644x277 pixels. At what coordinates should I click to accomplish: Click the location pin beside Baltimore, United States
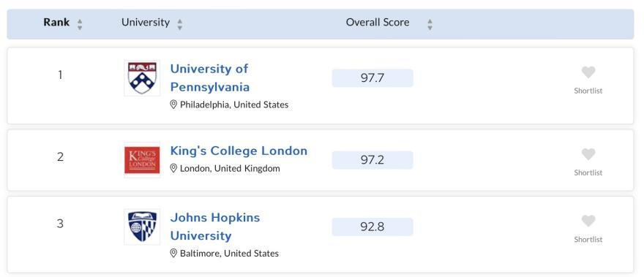coord(173,253)
